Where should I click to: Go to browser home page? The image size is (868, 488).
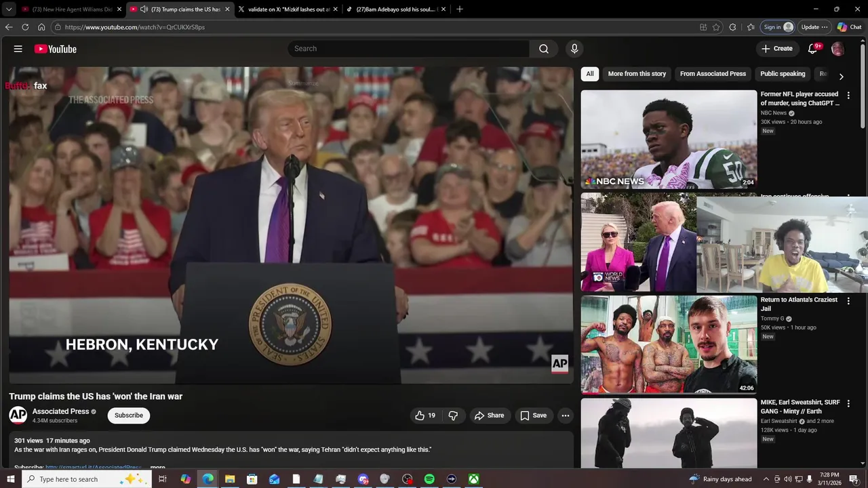tap(41, 27)
